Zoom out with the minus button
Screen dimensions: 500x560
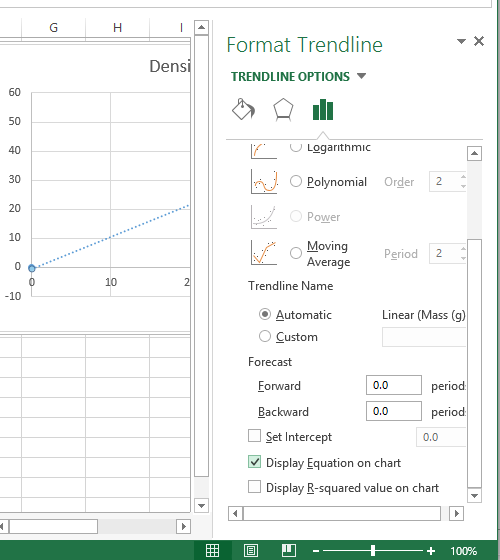[x=316, y=551]
